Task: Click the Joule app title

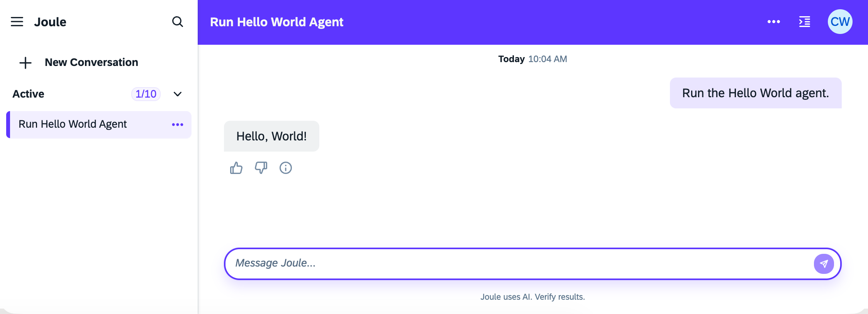Action: coord(50,22)
